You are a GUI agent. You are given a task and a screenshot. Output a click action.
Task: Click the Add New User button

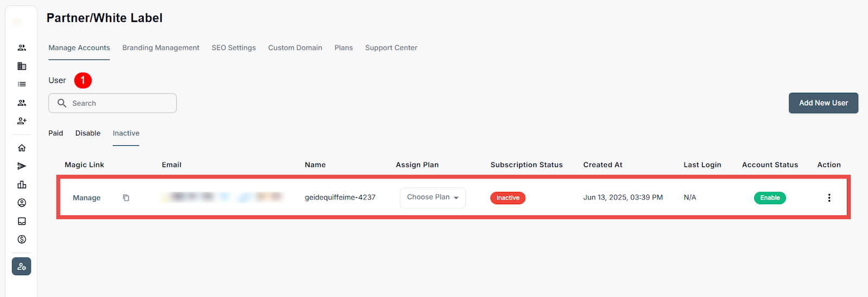point(823,103)
